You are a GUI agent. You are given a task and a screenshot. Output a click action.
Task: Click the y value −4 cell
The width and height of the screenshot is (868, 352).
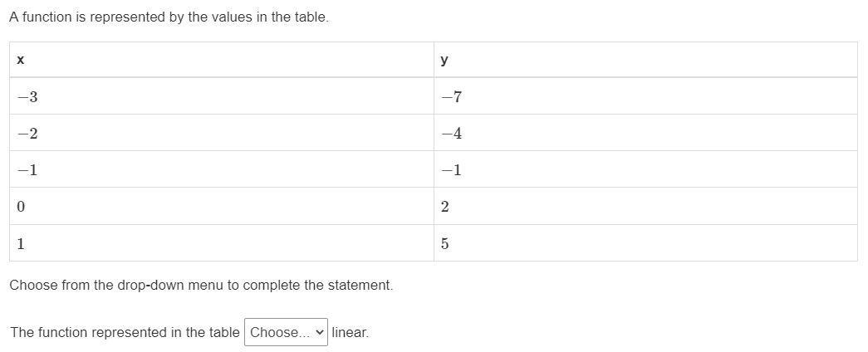(x=645, y=133)
